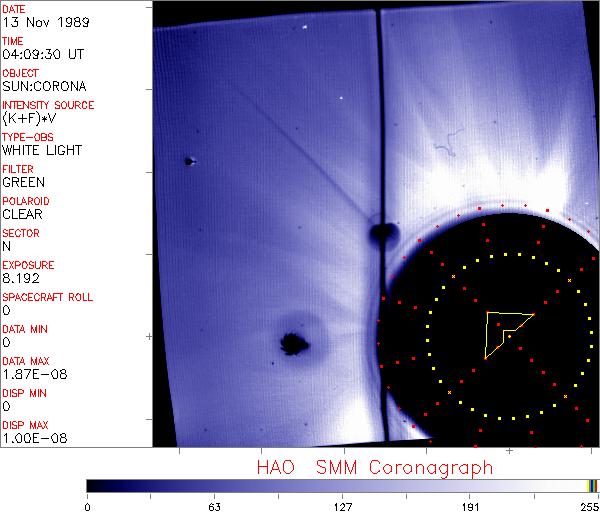Click the TYPE-OBS label
Viewport: 600px width, 512px height.
click(x=28, y=137)
